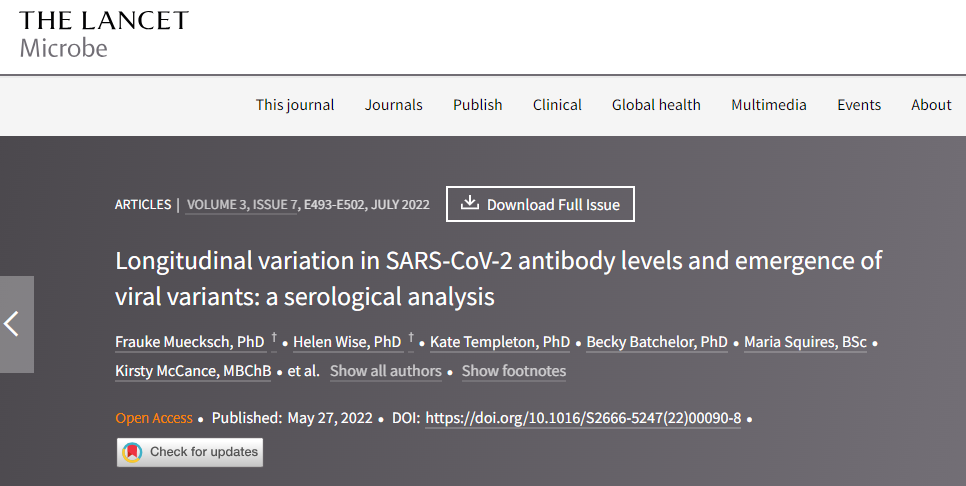
Task: Open the Clinical menu
Action: [557, 105]
